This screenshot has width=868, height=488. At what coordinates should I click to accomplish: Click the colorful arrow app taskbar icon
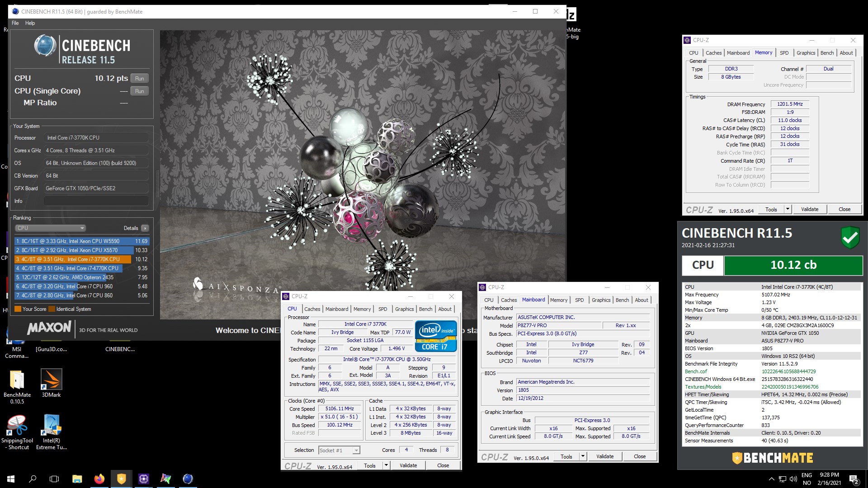click(165, 479)
